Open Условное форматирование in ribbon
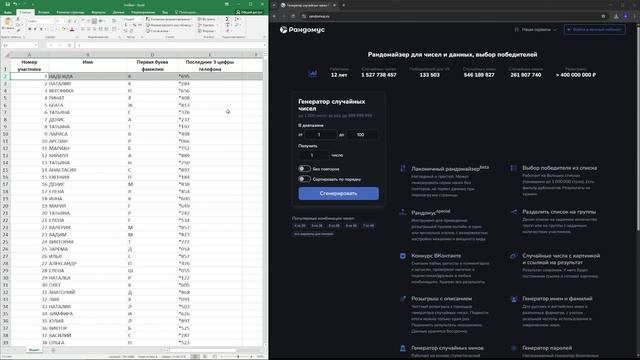The height and width of the screenshot is (360, 640). coord(169,19)
